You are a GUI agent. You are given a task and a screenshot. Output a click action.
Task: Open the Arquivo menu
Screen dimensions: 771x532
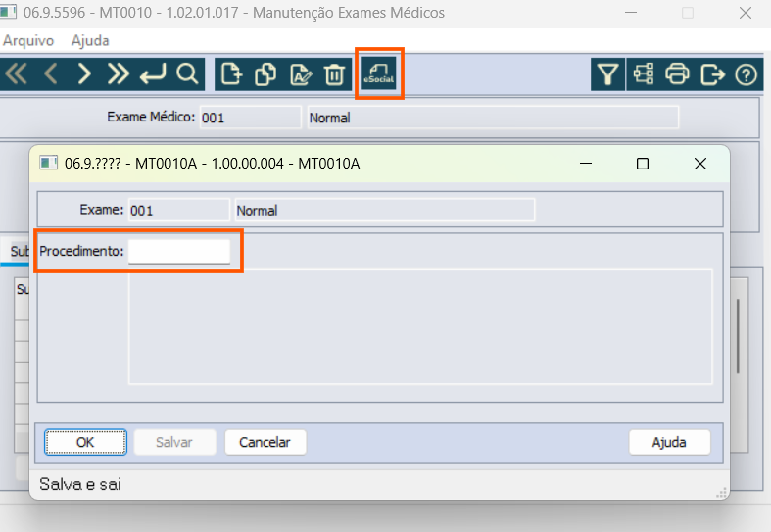coord(28,41)
